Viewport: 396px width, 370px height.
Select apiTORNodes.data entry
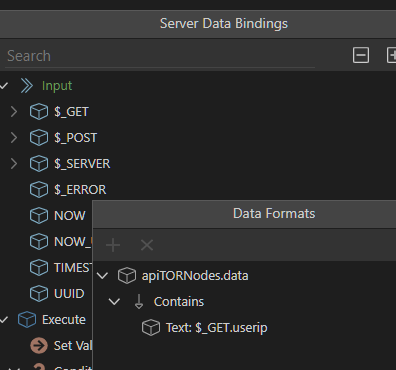195,276
